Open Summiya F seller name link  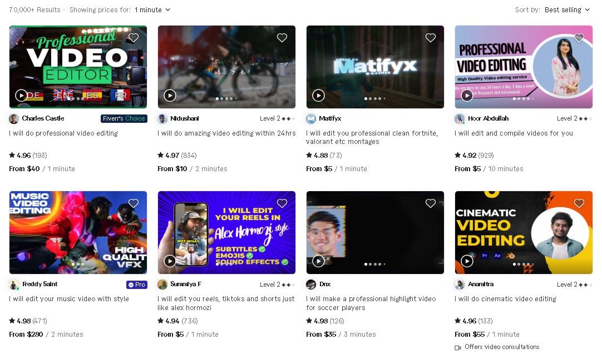[186, 284]
